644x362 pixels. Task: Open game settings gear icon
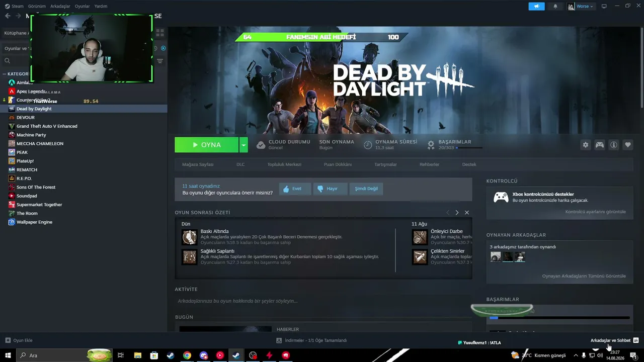586,145
